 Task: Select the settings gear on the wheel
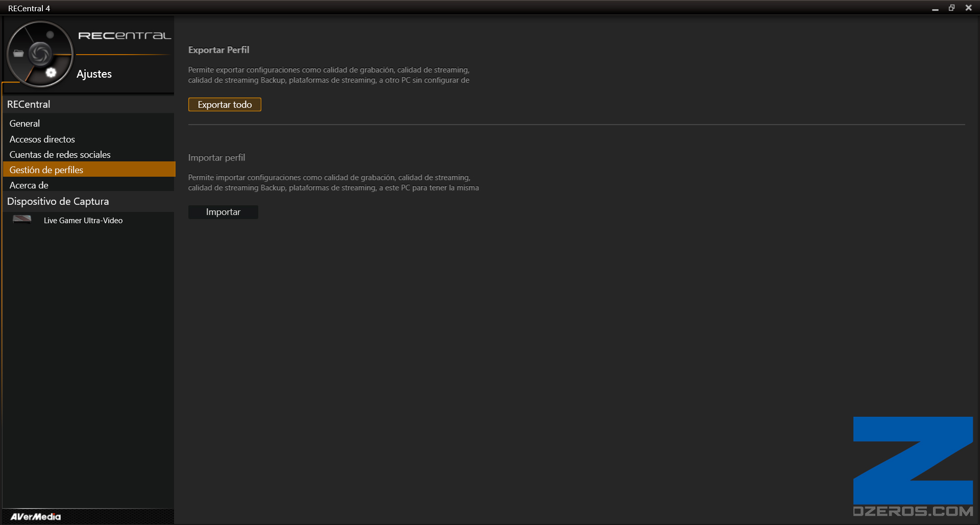pos(51,73)
